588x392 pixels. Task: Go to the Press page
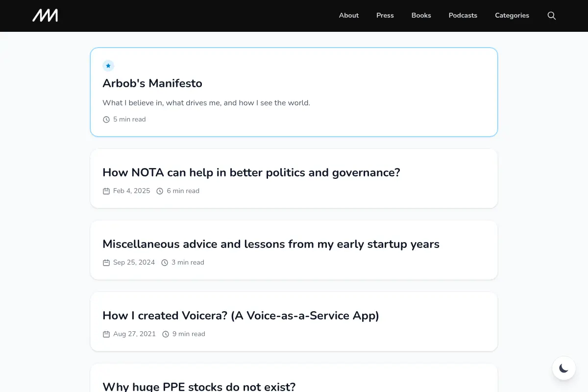coord(385,16)
